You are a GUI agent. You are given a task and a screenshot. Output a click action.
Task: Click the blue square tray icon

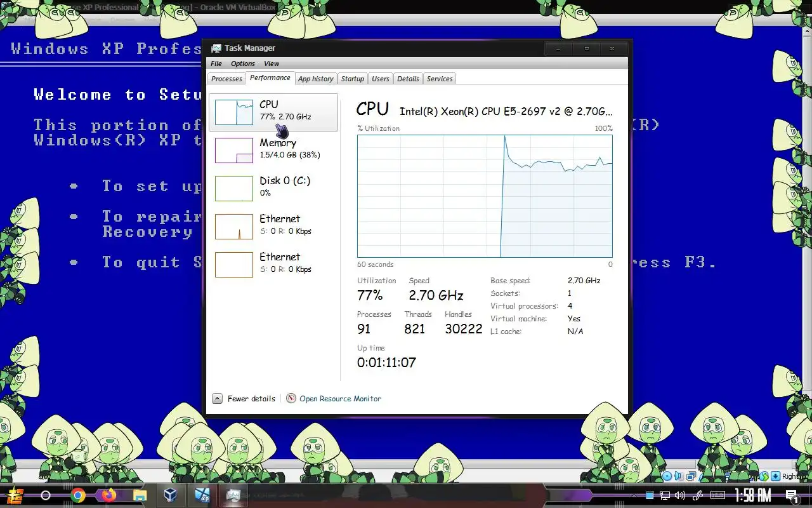click(x=650, y=495)
